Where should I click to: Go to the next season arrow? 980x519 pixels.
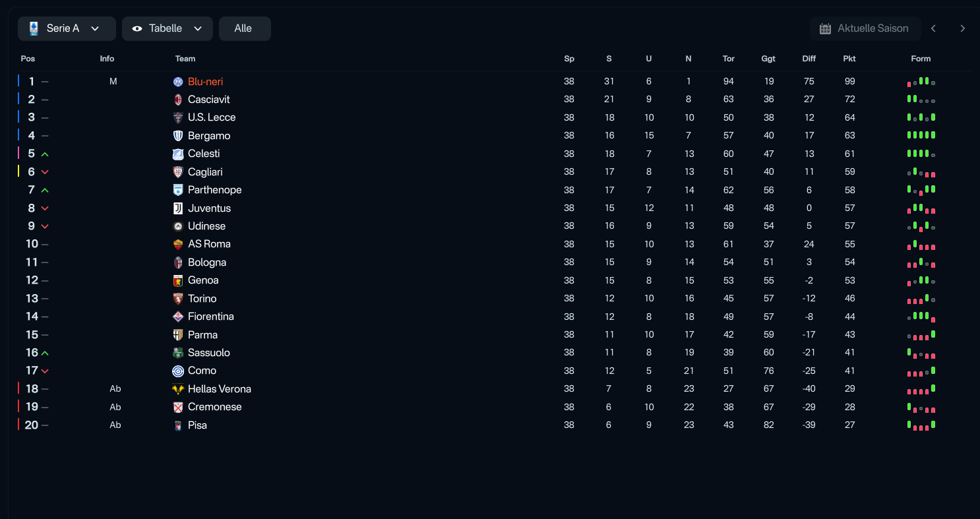click(x=962, y=28)
